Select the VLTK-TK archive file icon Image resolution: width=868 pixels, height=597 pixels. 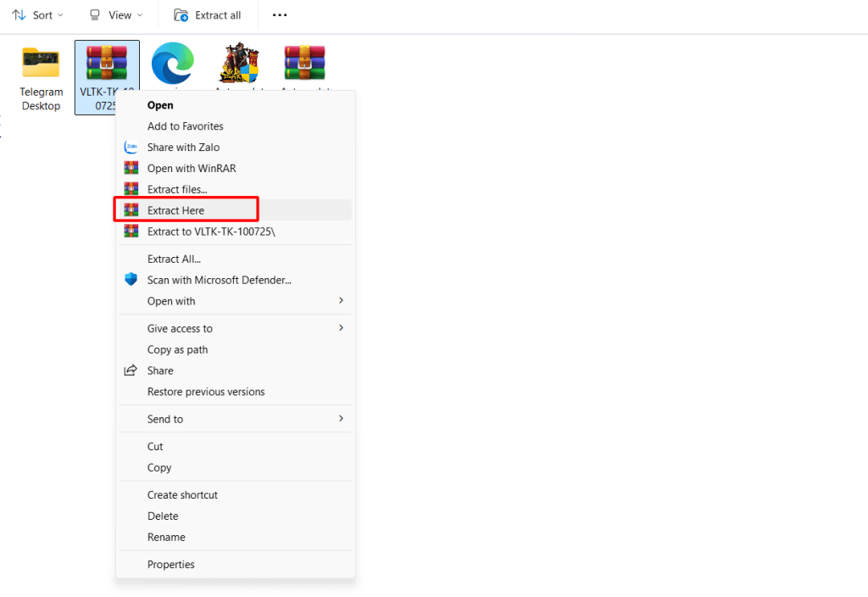coord(106,62)
